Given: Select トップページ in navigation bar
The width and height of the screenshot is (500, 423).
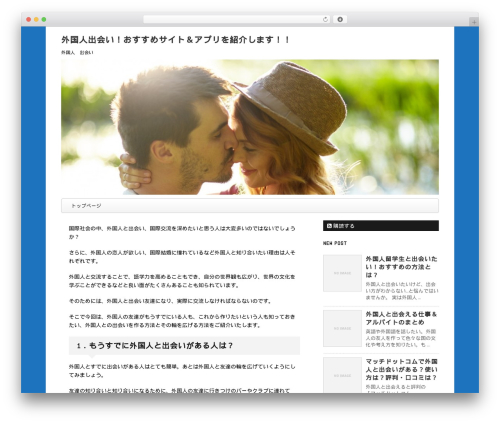Looking at the screenshot, I should pyautogui.click(x=86, y=206).
